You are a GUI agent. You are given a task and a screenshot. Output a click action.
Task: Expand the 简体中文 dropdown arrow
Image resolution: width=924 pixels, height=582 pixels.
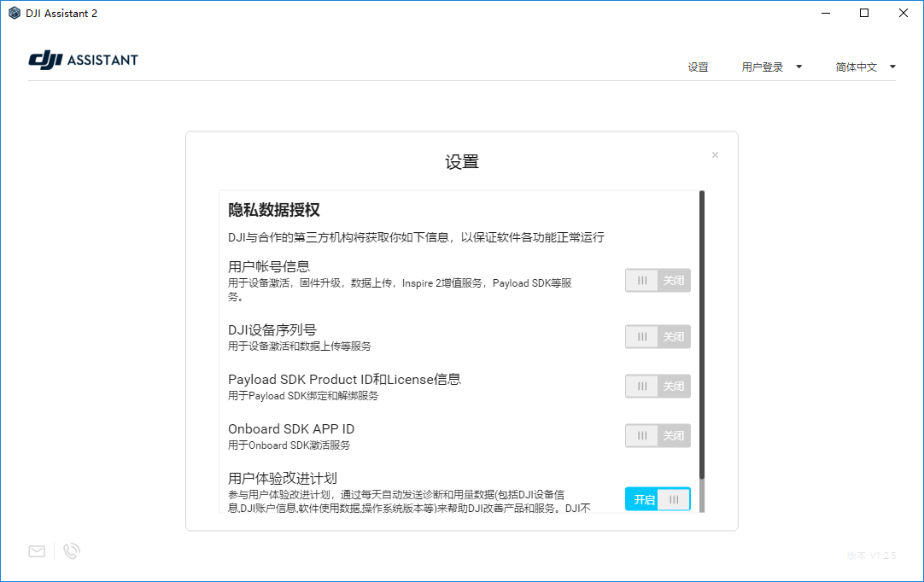[x=892, y=67]
